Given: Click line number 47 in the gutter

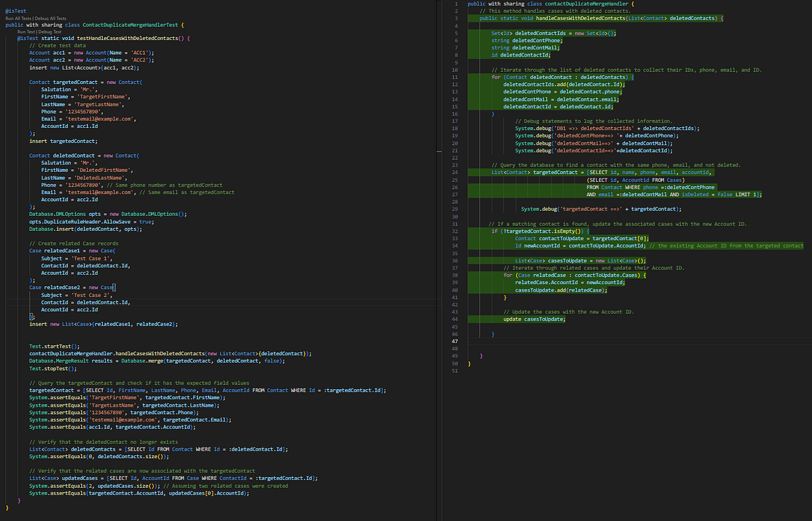Looking at the screenshot, I should [x=457, y=342].
